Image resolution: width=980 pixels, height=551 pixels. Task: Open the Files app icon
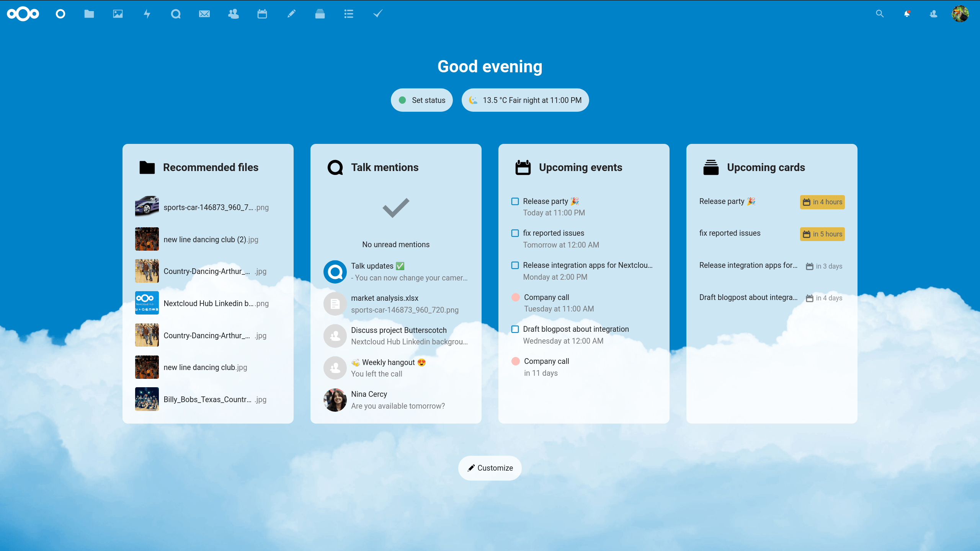(90, 13)
